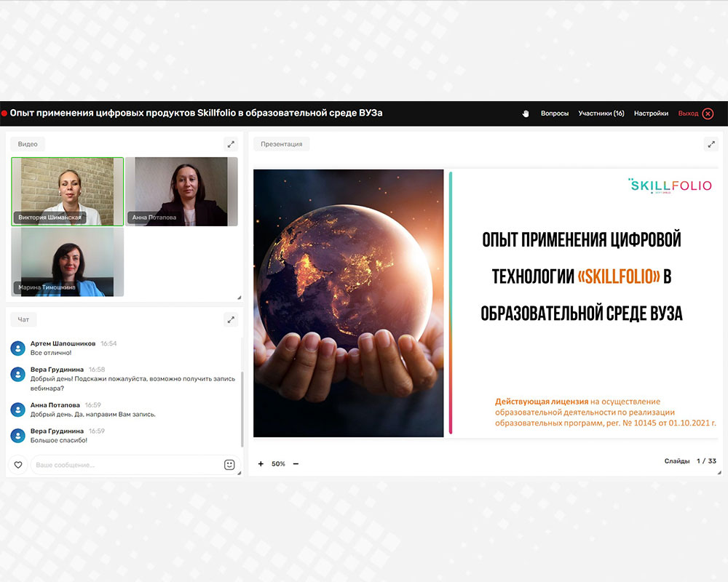The width and height of the screenshot is (728, 582).
Task: Expand the Презентация panel to fullscreen
Action: click(711, 144)
